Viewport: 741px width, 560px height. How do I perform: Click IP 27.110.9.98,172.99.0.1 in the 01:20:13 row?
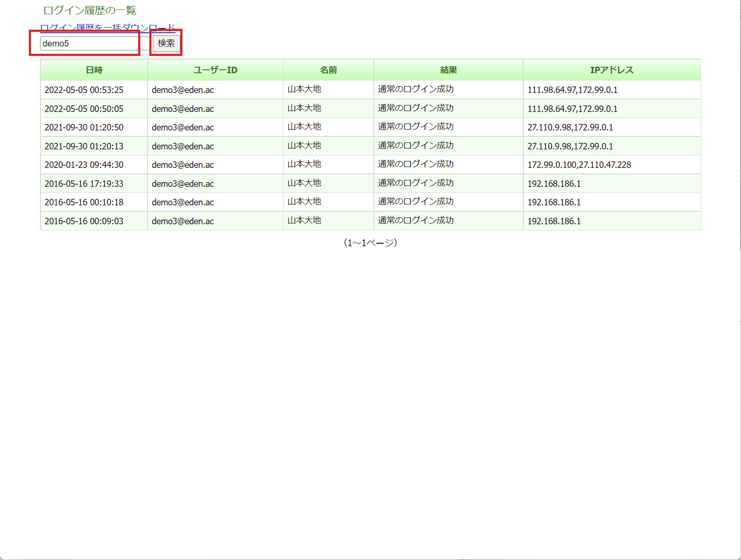570,146
